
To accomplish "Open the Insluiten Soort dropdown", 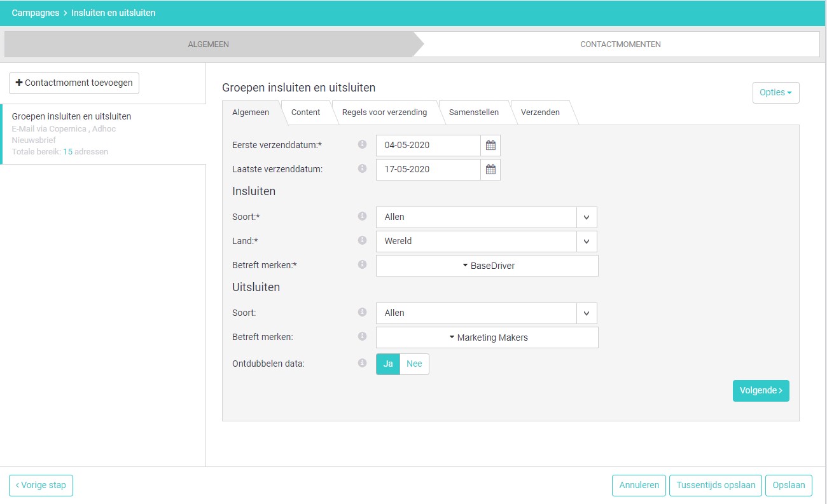I will coord(486,217).
